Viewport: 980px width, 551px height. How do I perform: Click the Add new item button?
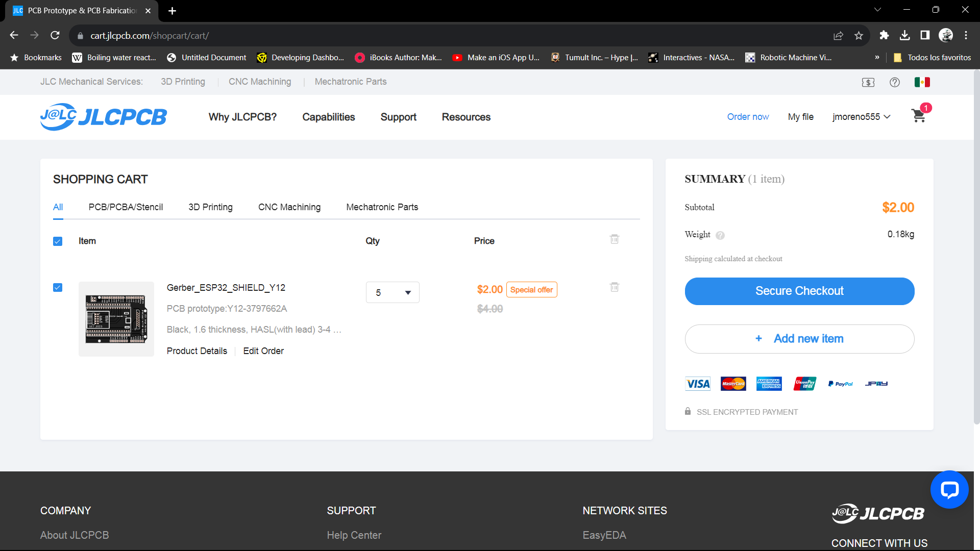pos(799,339)
